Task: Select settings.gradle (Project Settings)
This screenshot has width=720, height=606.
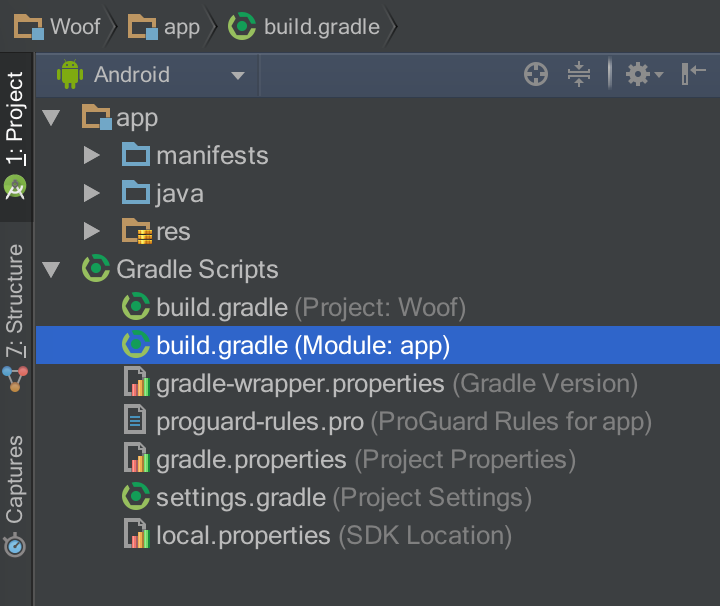Action: pos(377,498)
